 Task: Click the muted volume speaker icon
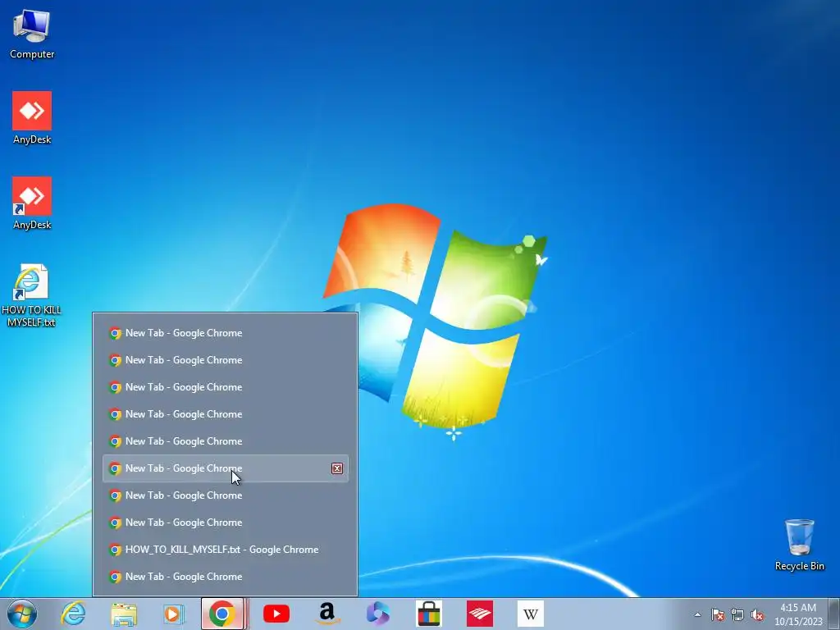(x=757, y=614)
